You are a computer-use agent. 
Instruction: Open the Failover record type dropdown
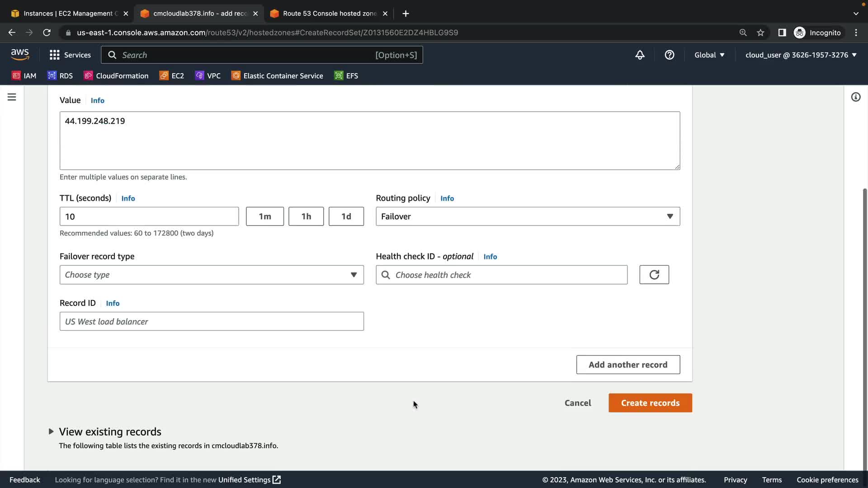pos(212,275)
